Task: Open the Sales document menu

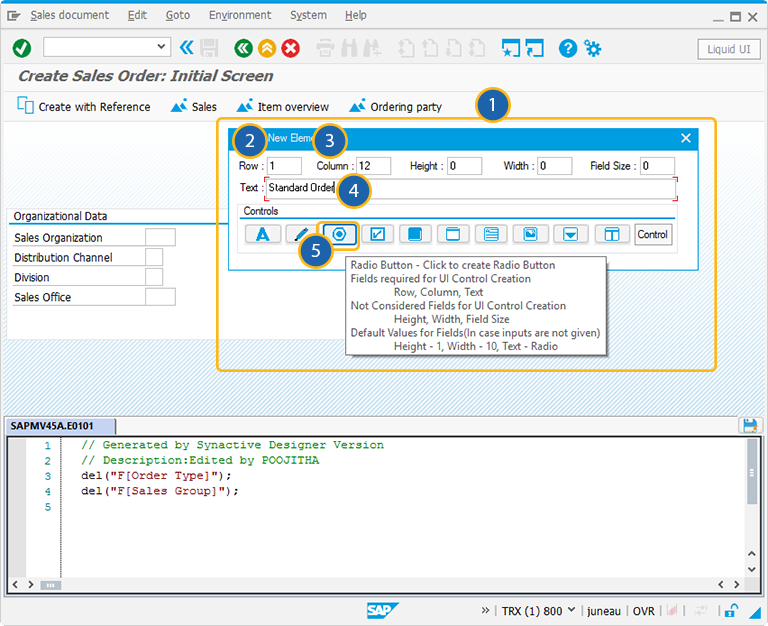Action: (x=70, y=15)
